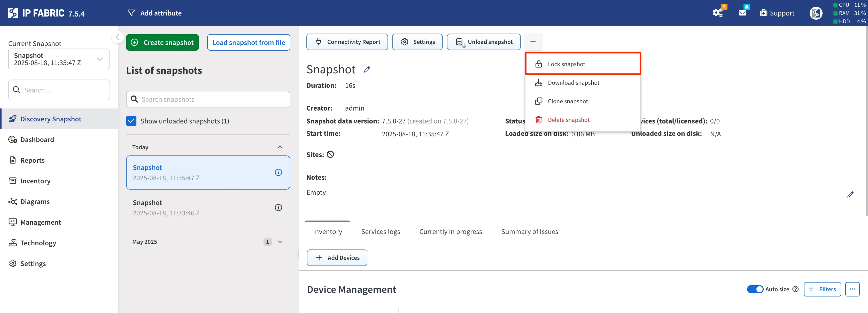868x313 pixels.
Task: Choose Delete snapshot menu entry
Action: click(568, 120)
